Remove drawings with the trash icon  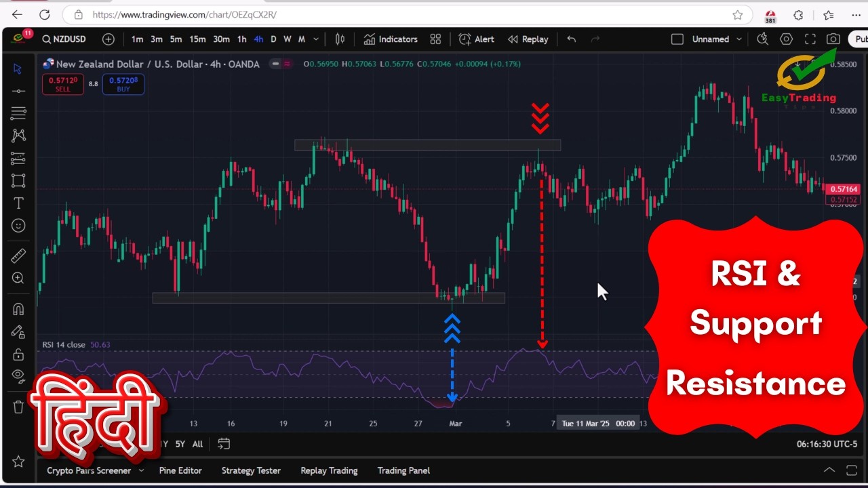[x=18, y=407]
